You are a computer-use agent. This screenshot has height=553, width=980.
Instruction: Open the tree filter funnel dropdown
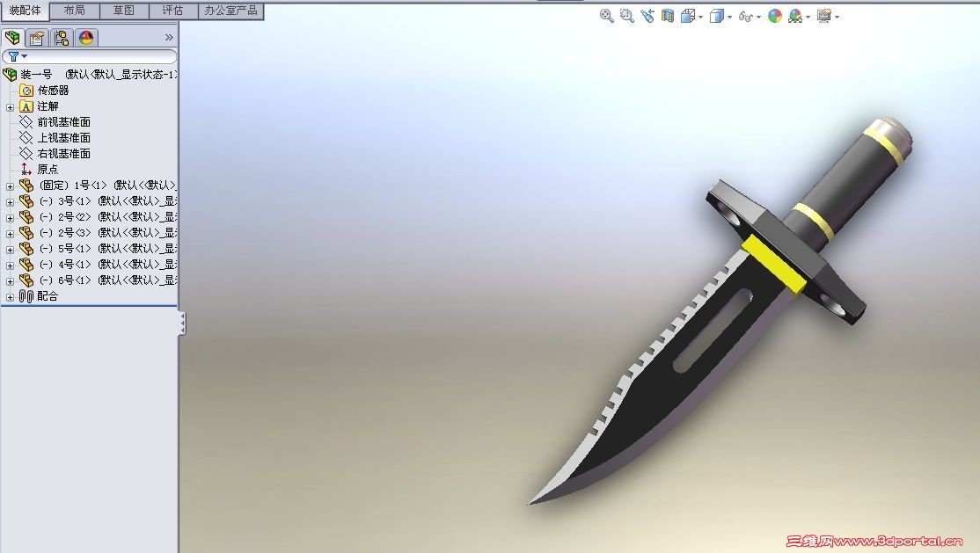click(18, 57)
